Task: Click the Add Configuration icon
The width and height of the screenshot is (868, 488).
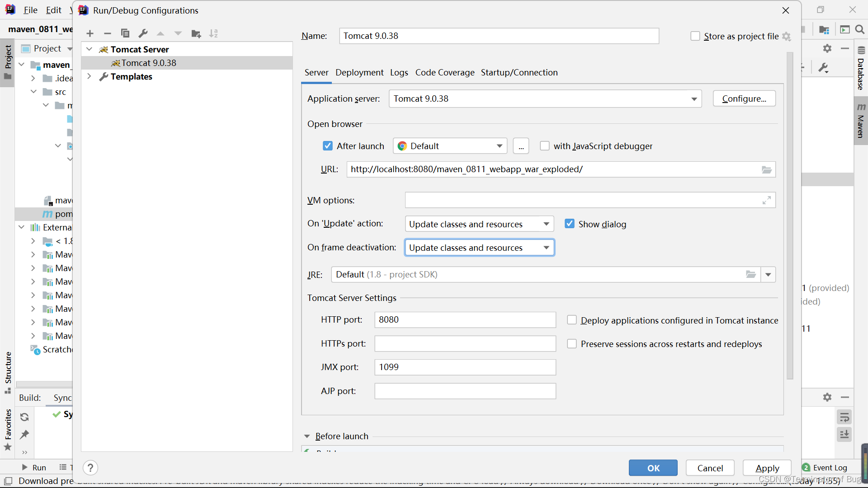Action: 90,33
